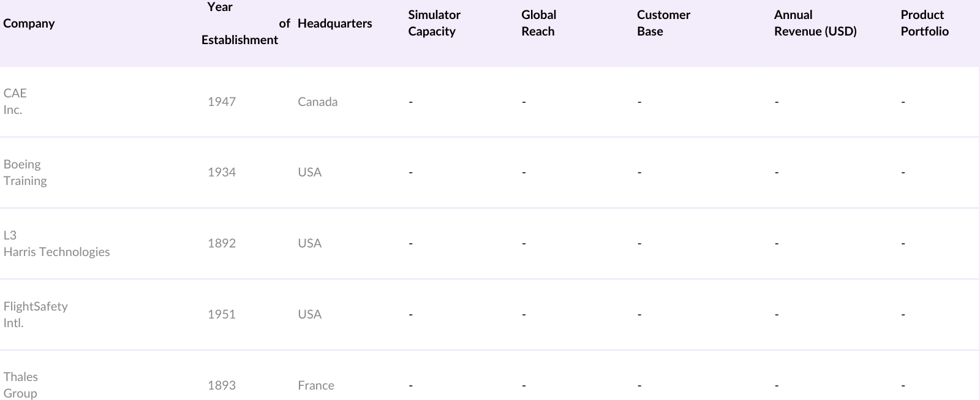Select the Customer Base column header

point(663,23)
